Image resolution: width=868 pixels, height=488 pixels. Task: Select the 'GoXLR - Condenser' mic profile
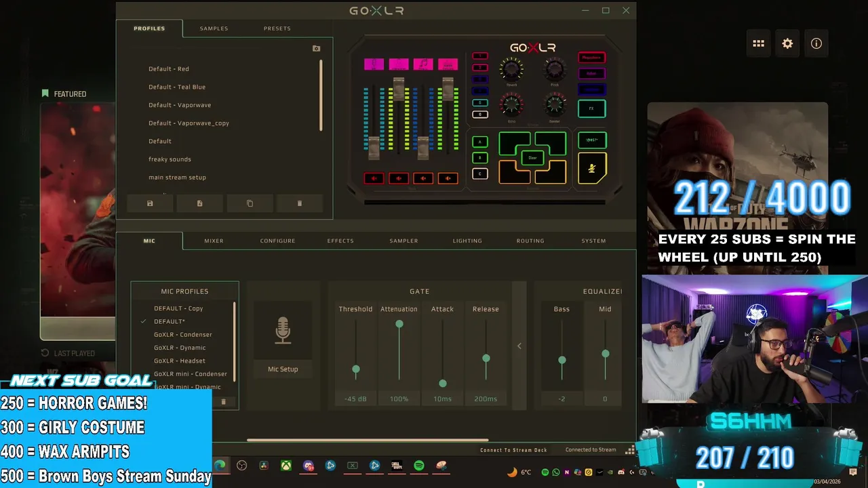[x=182, y=334]
